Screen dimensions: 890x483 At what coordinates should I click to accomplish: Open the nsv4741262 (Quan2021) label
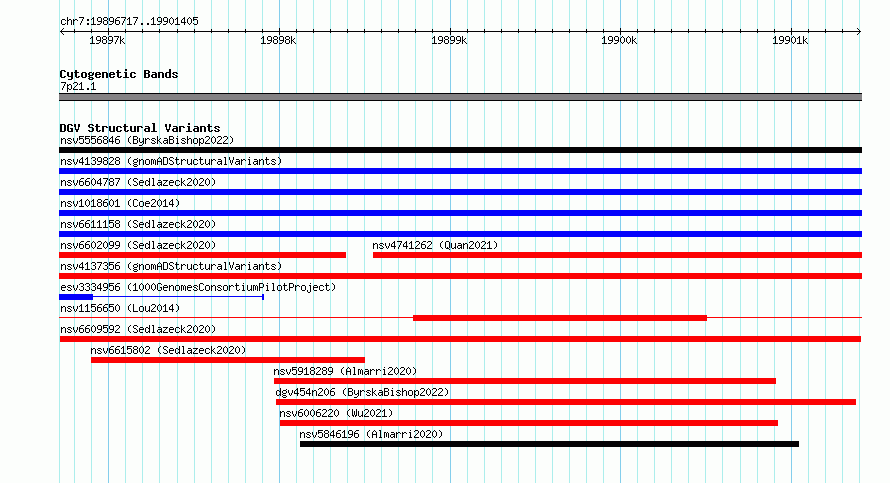[435, 245]
